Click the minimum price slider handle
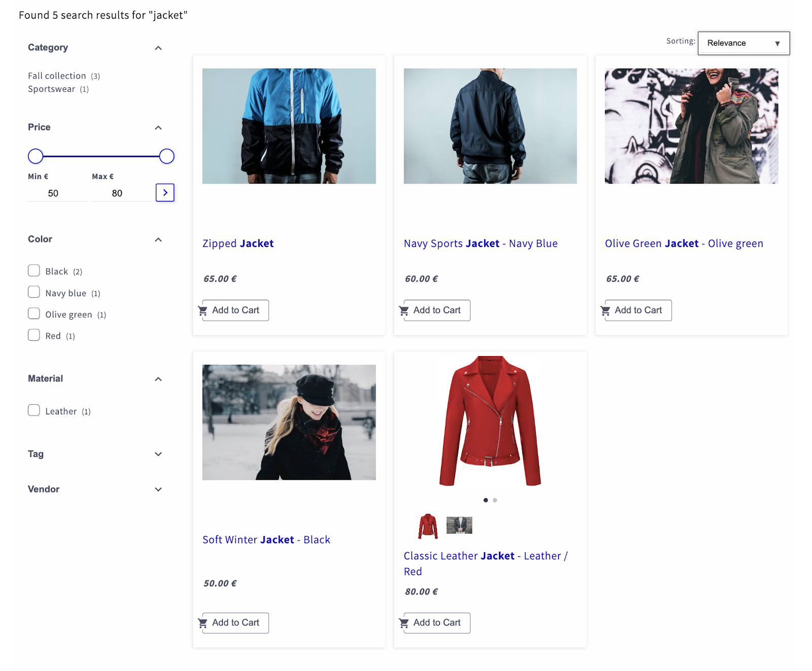The image size is (812, 671). tap(36, 156)
